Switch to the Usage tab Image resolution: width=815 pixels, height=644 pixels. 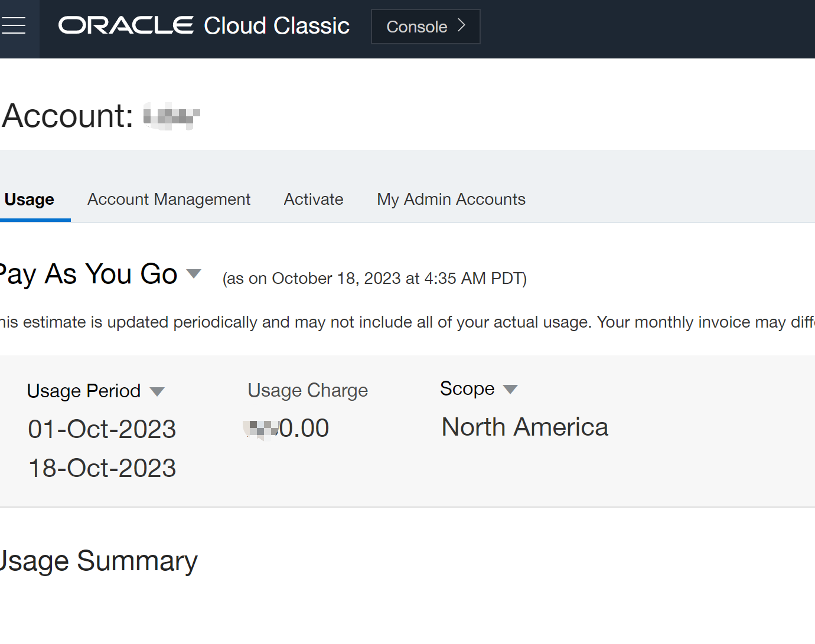coord(30,200)
